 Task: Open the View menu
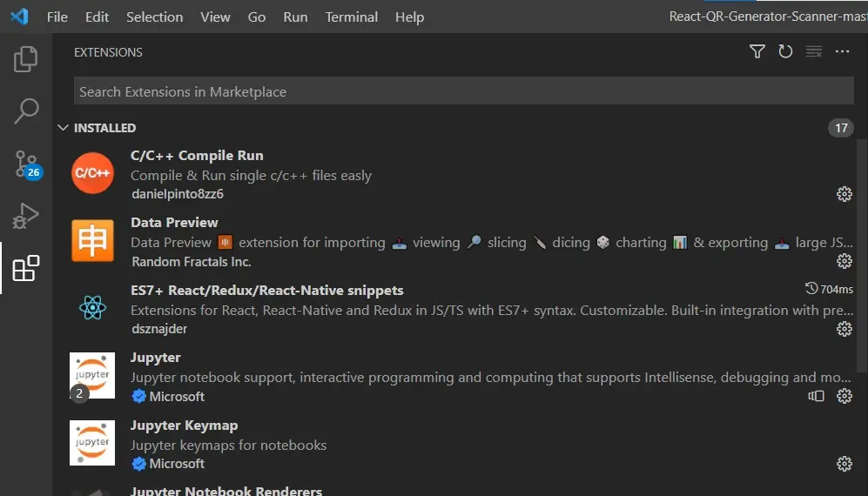[215, 17]
